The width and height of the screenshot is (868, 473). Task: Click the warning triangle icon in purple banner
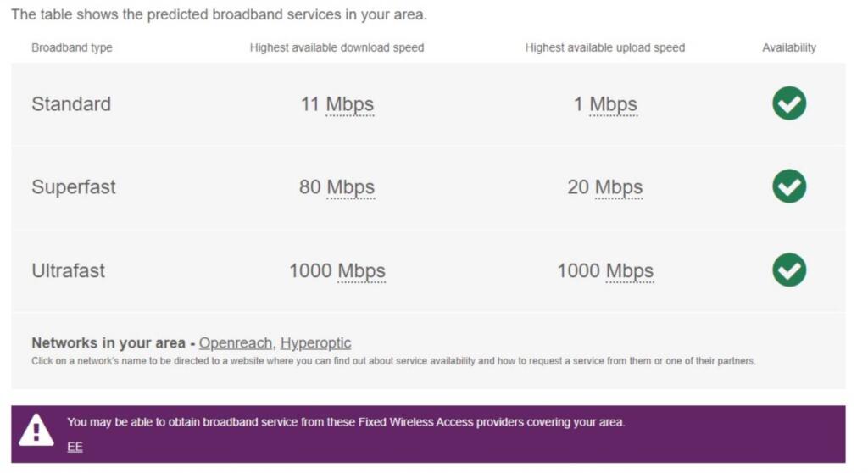click(36, 430)
